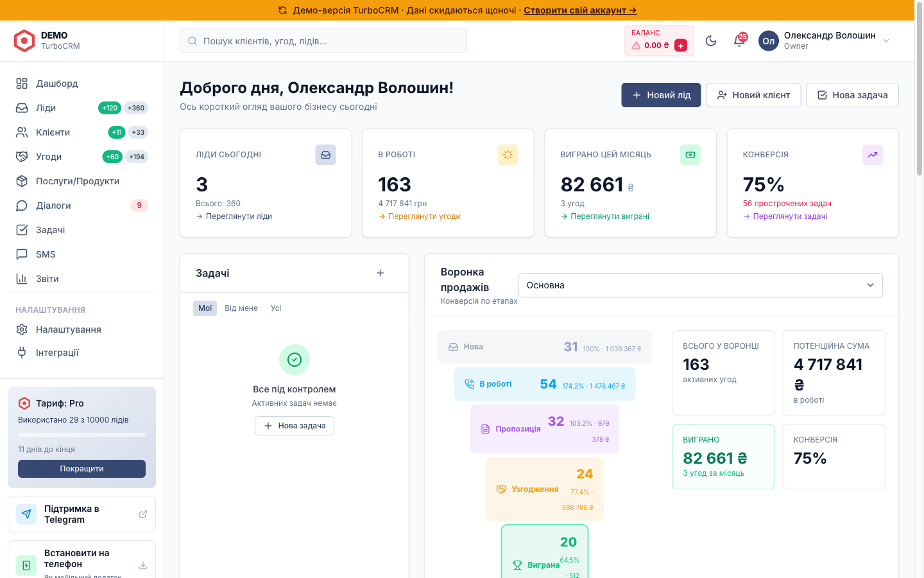The image size is (924, 578).
Task: Go to Клієнти in sidebar
Action: tap(81, 132)
